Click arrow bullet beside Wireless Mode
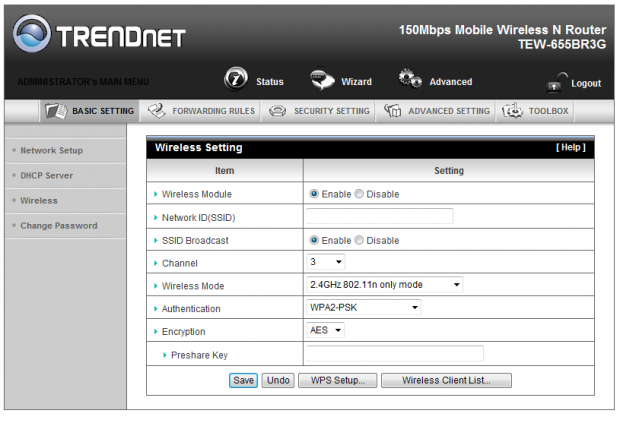Screen dimensions: 620x423 [155, 286]
